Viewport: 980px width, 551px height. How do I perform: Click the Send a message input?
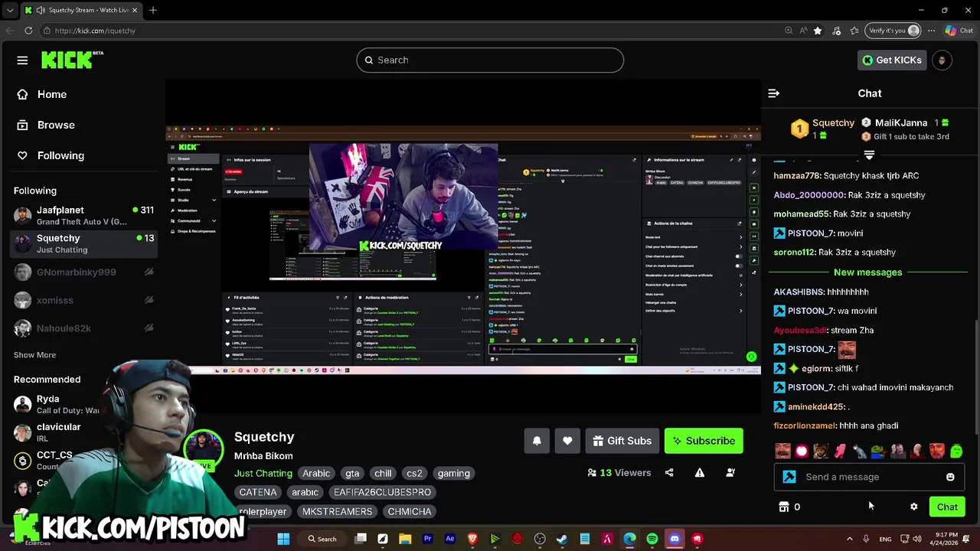click(869, 477)
